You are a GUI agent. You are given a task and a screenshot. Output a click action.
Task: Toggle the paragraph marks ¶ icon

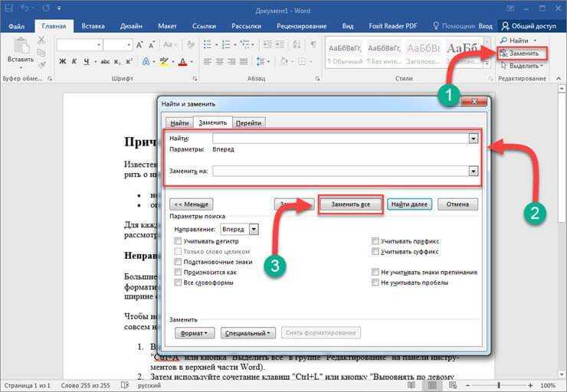pyautogui.click(x=313, y=44)
